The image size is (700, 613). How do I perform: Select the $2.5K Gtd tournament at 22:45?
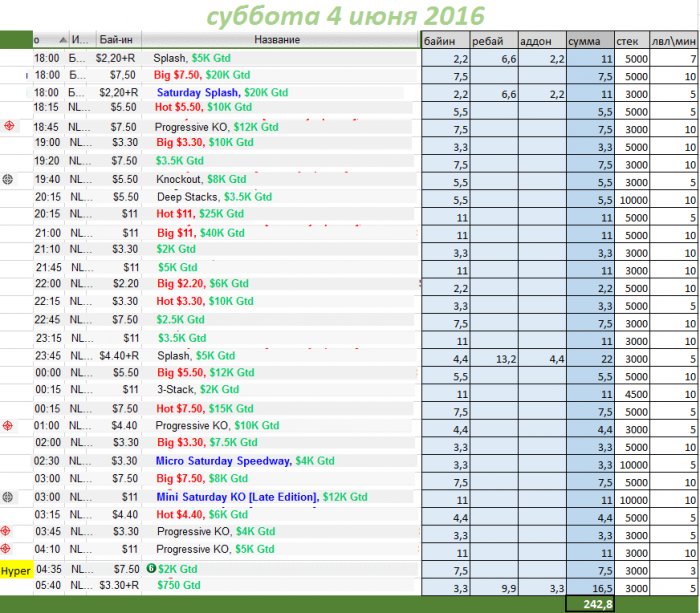click(x=180, y=320)
